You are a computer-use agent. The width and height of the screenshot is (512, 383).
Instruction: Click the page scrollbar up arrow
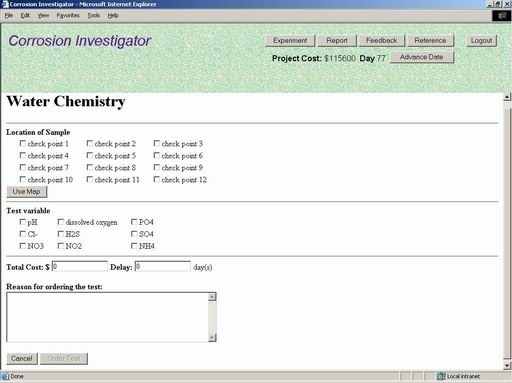[x=507, y=97]
